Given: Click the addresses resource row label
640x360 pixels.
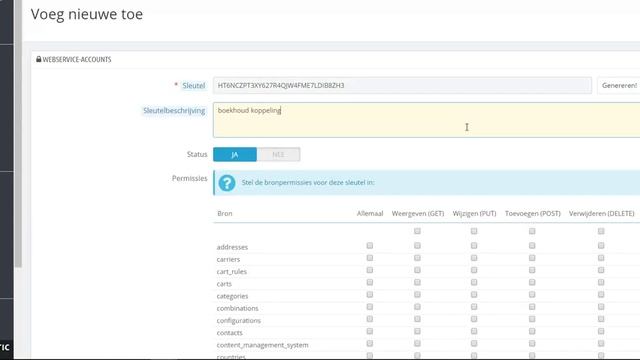Looking at the screenshot, I should pyautogui.click(x=232, y=247).
